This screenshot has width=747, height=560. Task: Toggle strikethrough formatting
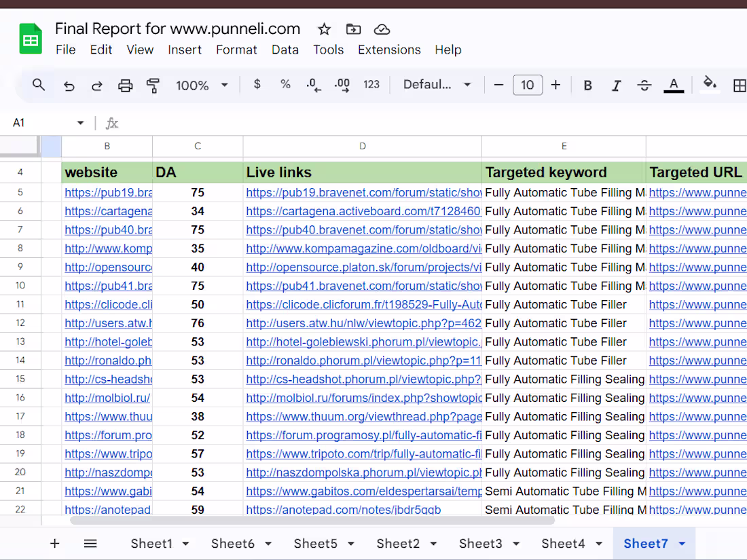(644, 85)
